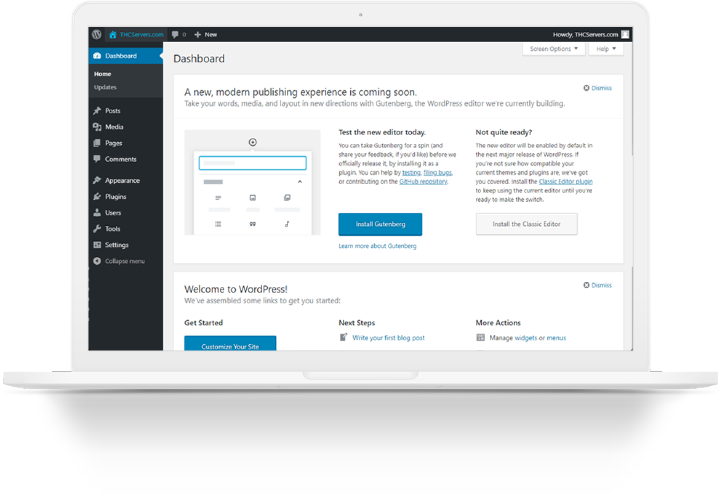Open the menus link
This screenshot has width=721, height=495.
pos(556,338)
